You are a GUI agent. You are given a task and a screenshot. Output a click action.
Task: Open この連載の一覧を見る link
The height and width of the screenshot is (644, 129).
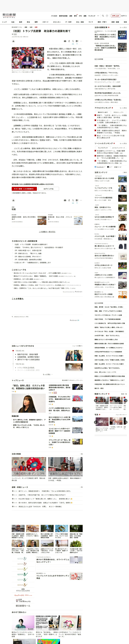pos(47,232)
